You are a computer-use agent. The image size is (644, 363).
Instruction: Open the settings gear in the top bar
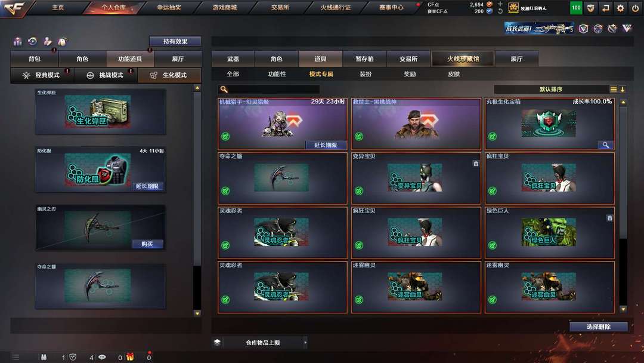coord(620,8)
